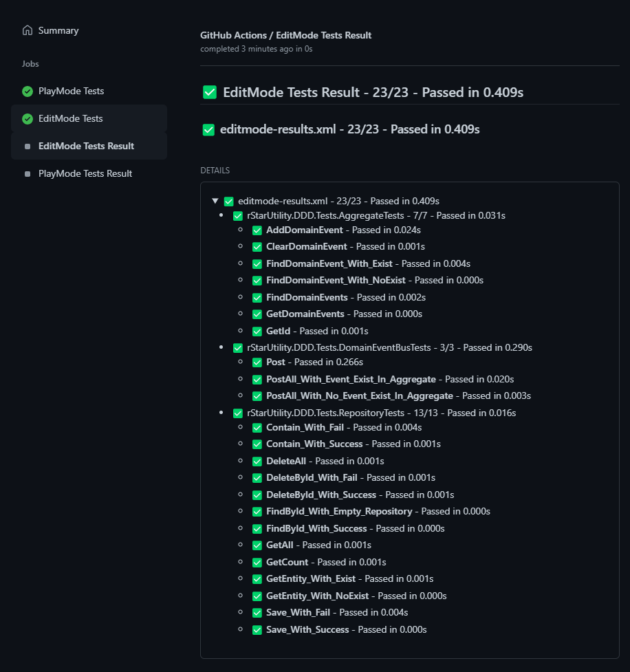Click square icon beside EditMode Tests Result
Image resolution: width=630 pixels, height=672 pixels.
(x=28, y=147)
